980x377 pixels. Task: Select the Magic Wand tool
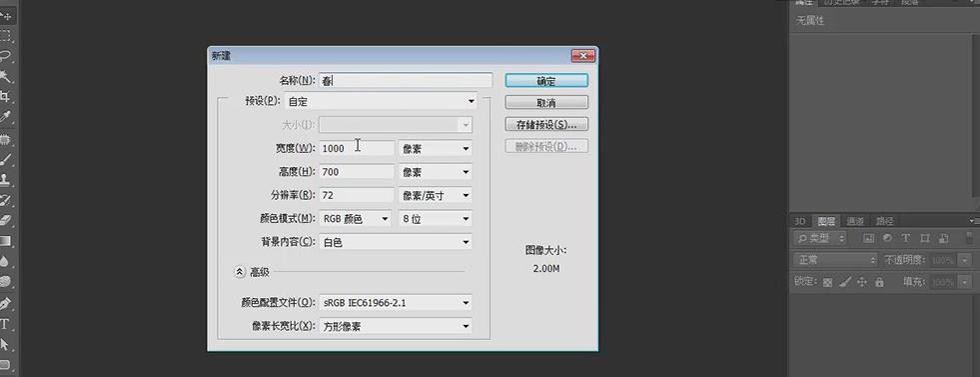click(x=5, y=76)
